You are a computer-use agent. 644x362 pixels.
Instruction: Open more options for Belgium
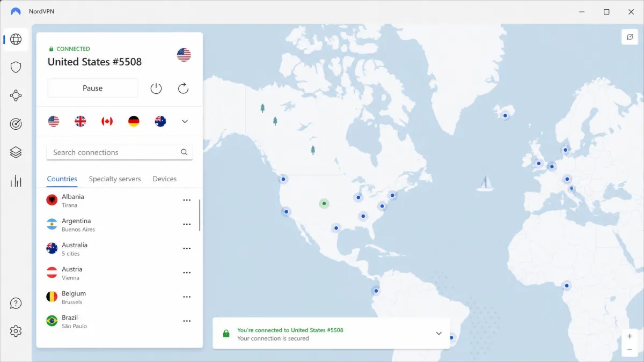click(x=187, y=297)
